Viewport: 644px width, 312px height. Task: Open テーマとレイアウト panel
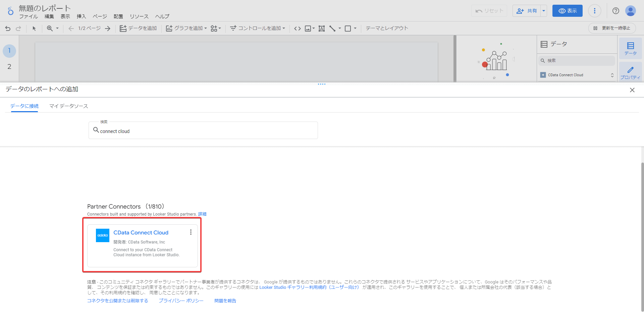tap(387, 29)
